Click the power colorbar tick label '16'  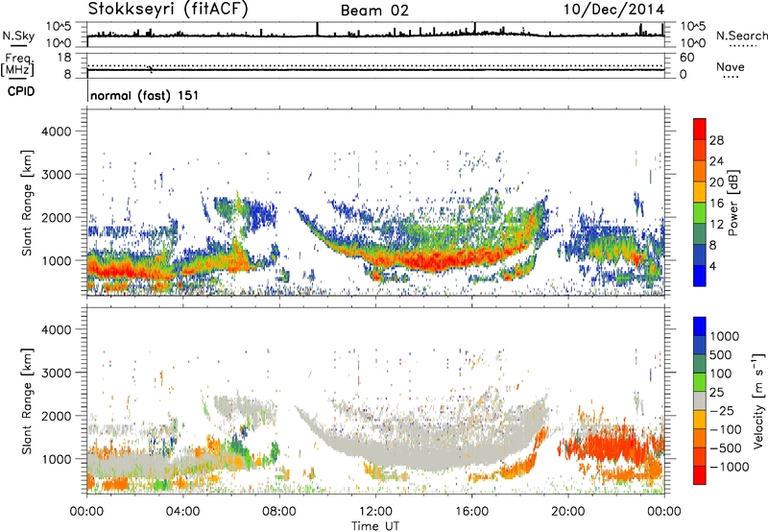(x=716, y=204)
